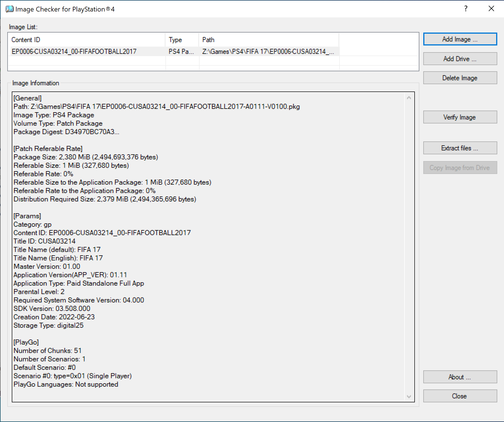Click Referable Rate to the Application Package line
The width and height of the screenshot is (504, 422).
(85, 191)
